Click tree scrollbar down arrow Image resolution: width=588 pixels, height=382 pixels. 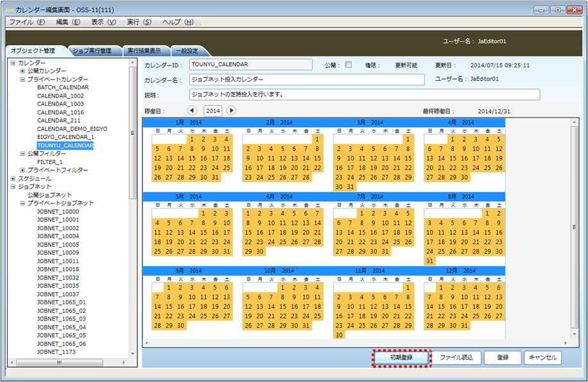(x=133, y=353)
